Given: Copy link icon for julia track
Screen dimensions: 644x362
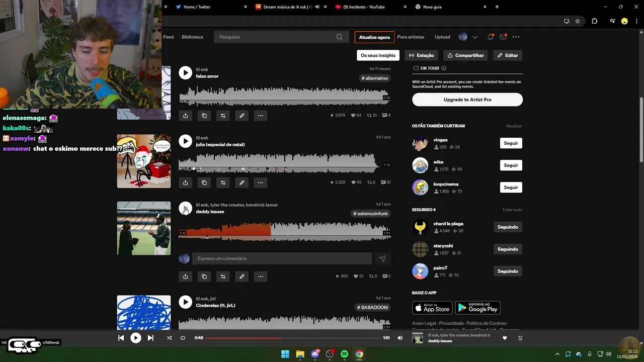Looking at the screenshot, I should (x=204, y=183).
